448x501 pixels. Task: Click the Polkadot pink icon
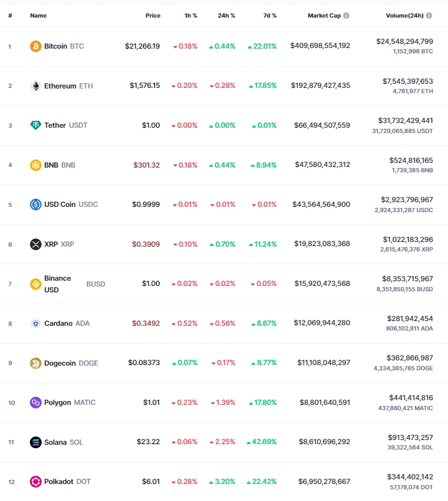click(36, 482)
